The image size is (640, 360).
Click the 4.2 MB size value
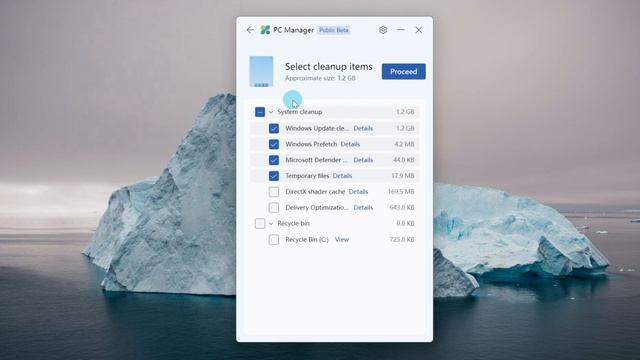[x=404, y=144]
